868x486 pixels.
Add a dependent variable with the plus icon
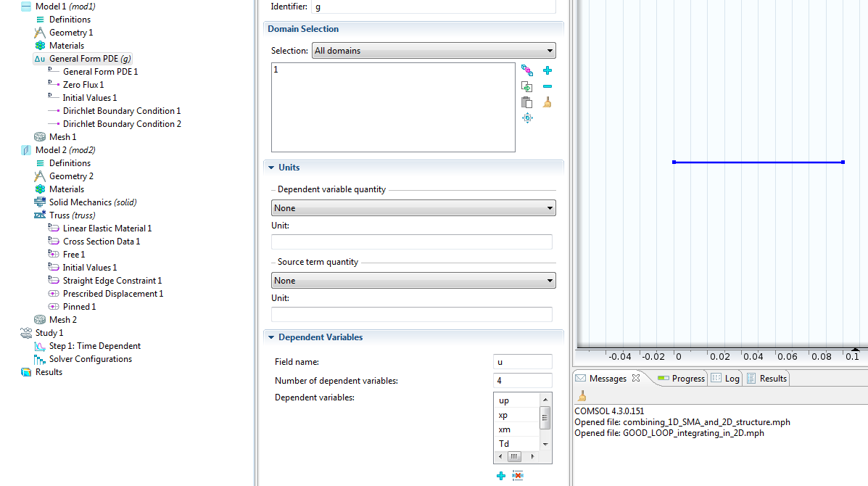[500, 476]
